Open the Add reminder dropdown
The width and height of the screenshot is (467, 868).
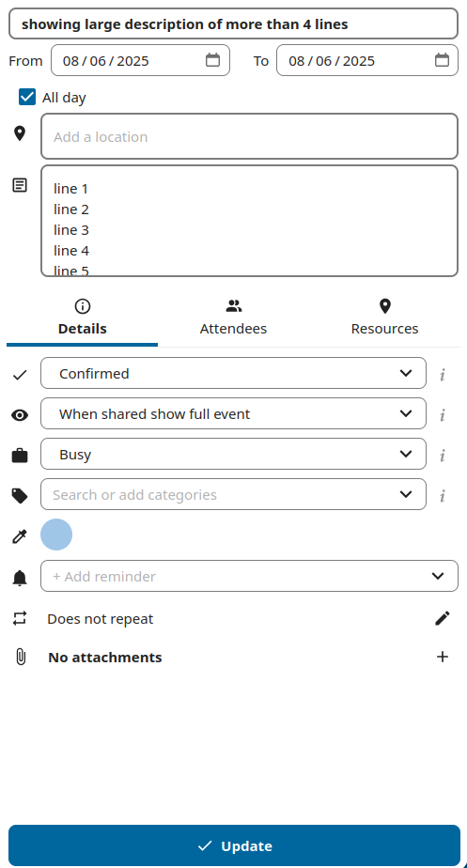(249, 576)
